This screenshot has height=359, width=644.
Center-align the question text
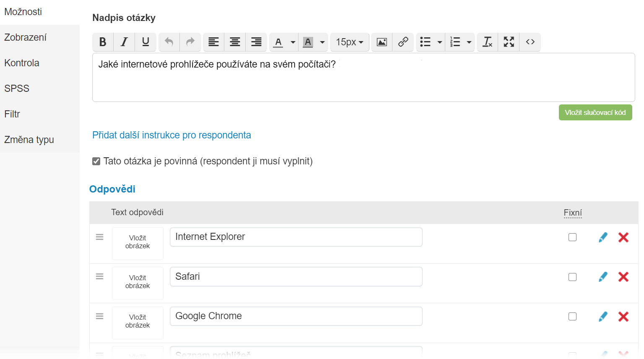click(235, 42)
